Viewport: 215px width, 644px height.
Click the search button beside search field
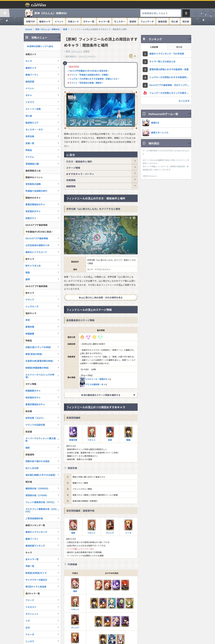(x=186, y=13)
